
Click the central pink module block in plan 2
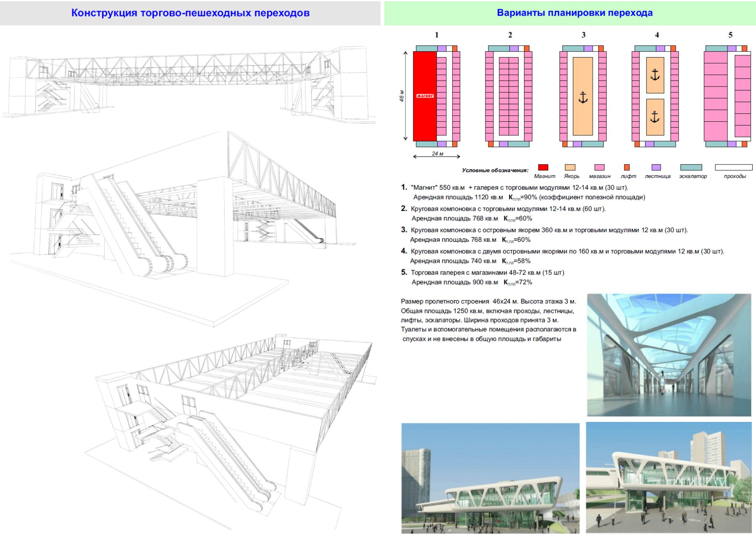[509, 96]
